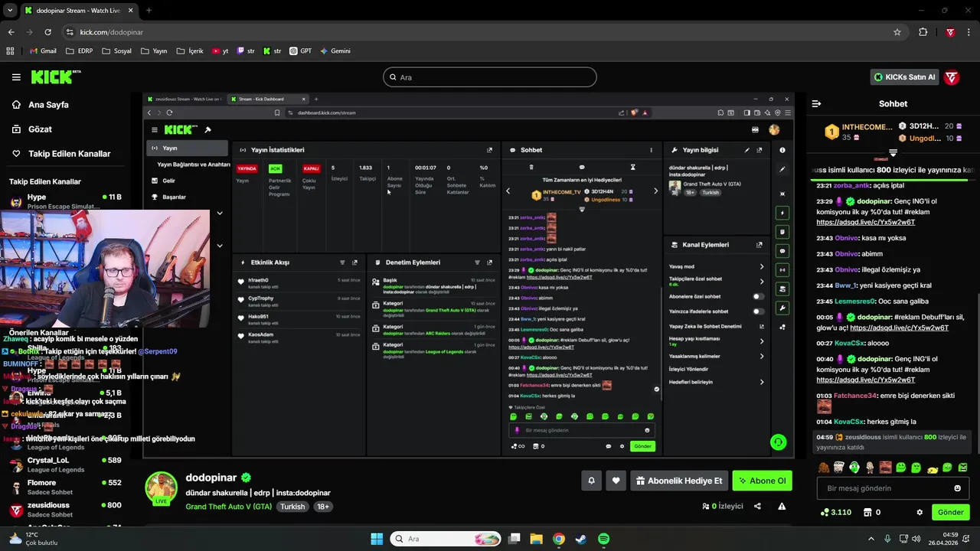Open Flomore channel in sidebar
The width and height of the screenshot is (980, 551).
(x=67, y=487)
